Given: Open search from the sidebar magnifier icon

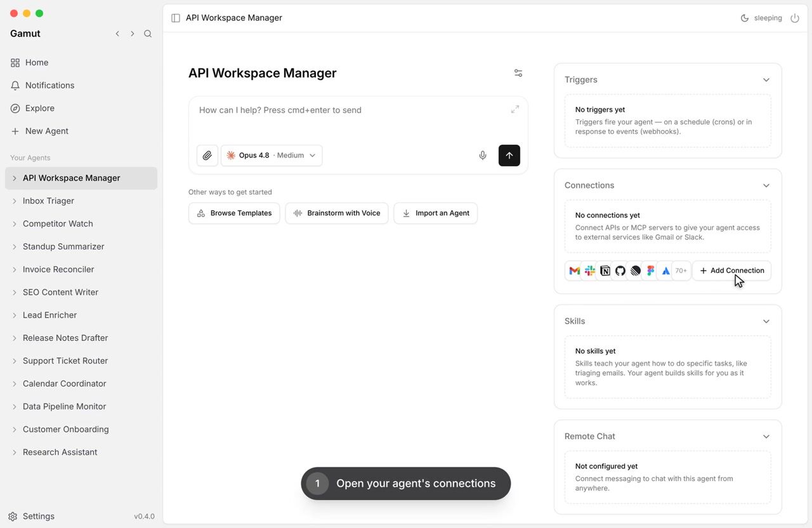Looking at the screenshot, I should pyautogui.click(x=148, y=34).
